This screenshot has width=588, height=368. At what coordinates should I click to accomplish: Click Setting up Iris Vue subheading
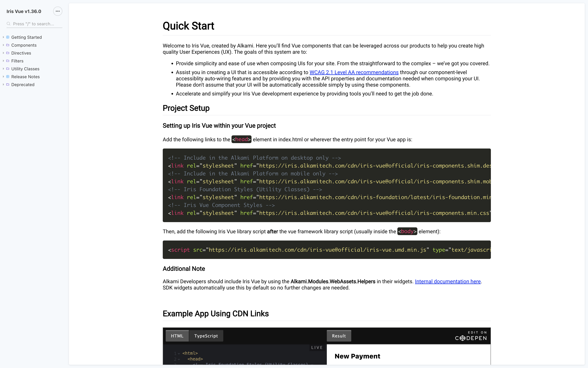pyautogui.click(x=219, y=126)
